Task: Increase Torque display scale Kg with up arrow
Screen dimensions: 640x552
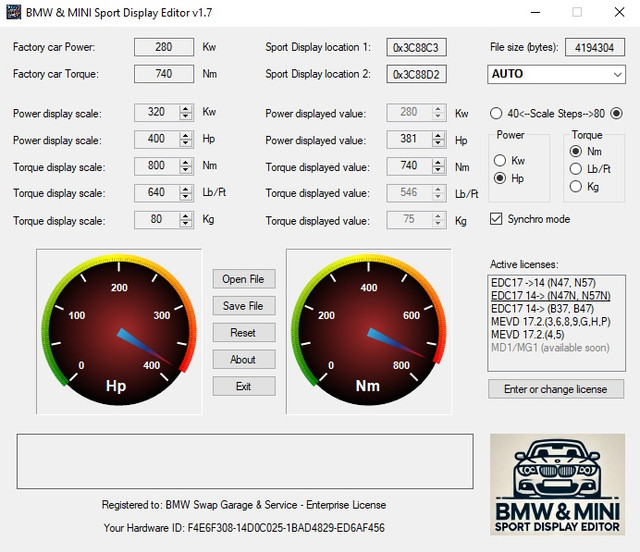Action: 186,216
